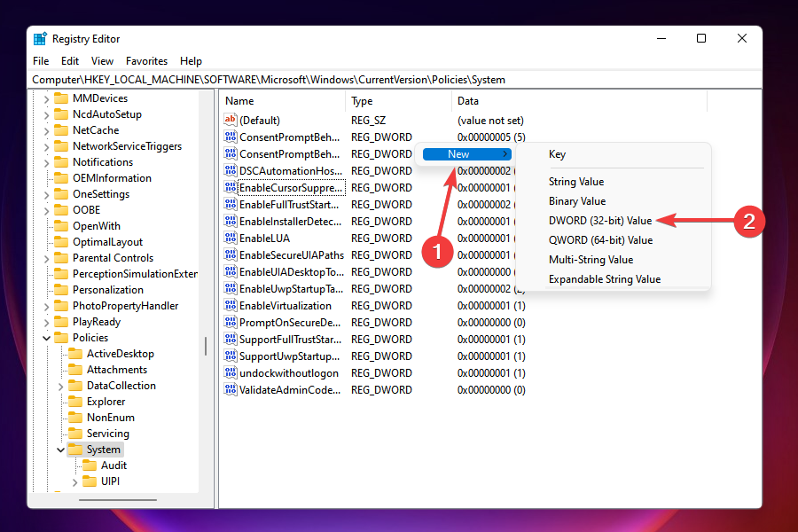Click the DSCAutomationHos... DWORD icon
Screen dimensions: 798x532
[230, 170]
